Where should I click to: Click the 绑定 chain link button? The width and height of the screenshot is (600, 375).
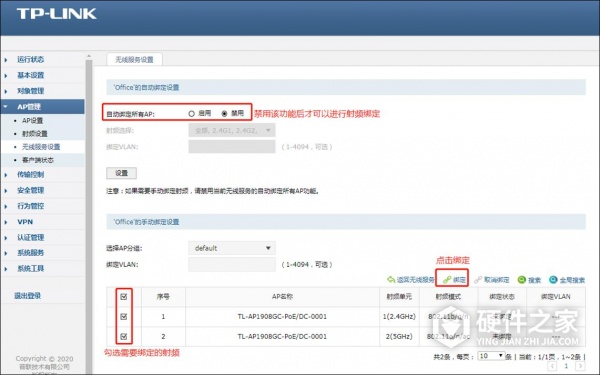click(x=454, y=280)
